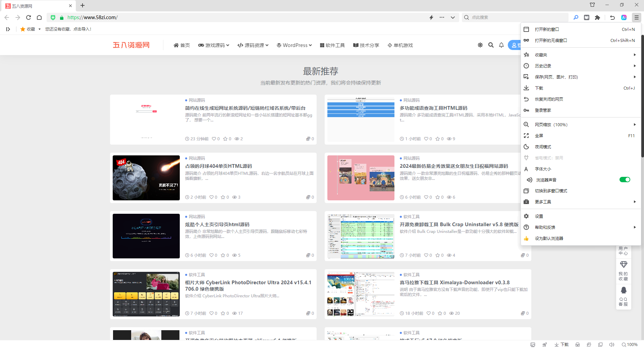Open the browser home page icon
644x349 pixels.
coord(39,17)
